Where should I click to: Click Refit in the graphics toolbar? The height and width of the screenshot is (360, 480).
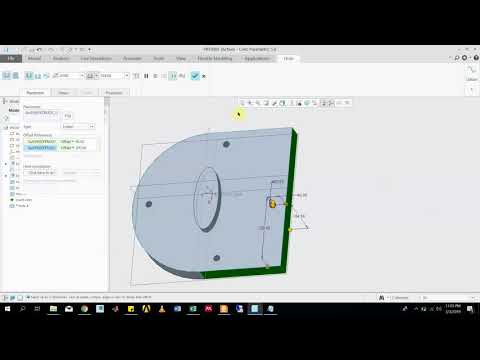[x=242, y=103]
